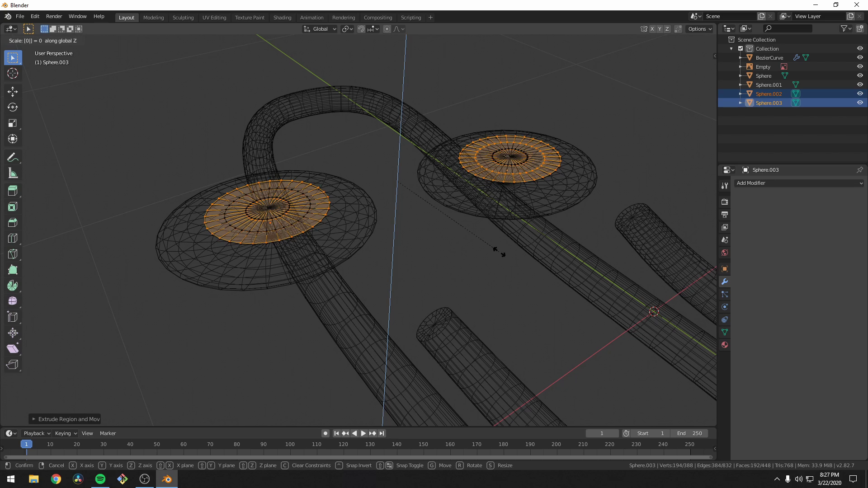Toggle snapping magnet icon in header

(361, 28)
